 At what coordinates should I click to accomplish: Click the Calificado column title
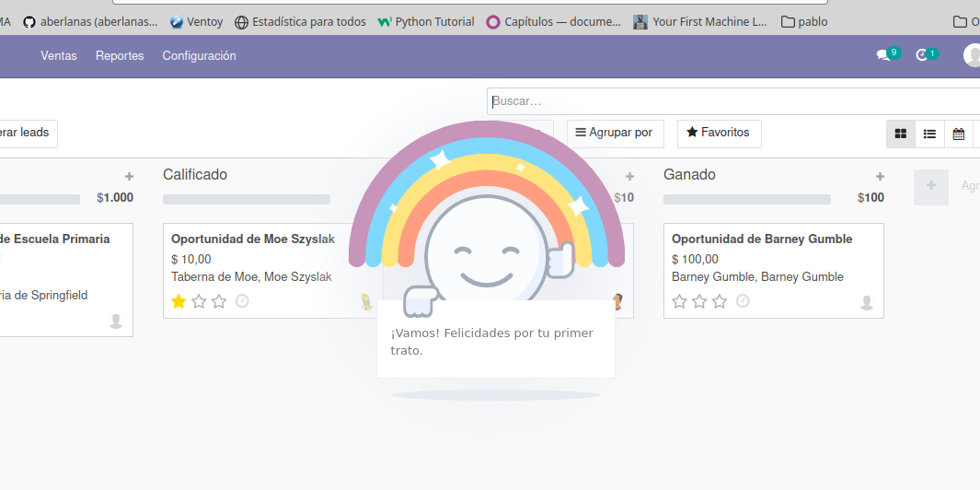[195, 175]
